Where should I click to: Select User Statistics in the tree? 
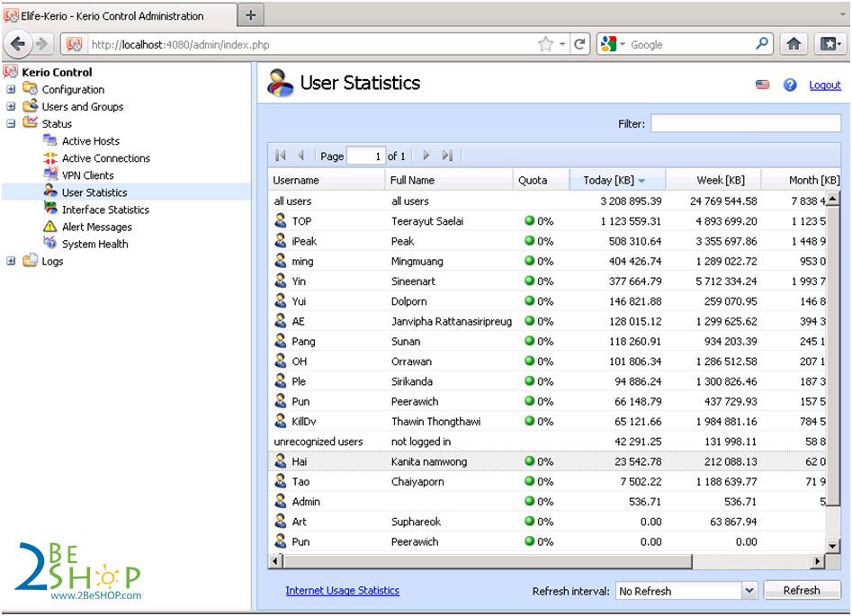[x=94, y=192]
